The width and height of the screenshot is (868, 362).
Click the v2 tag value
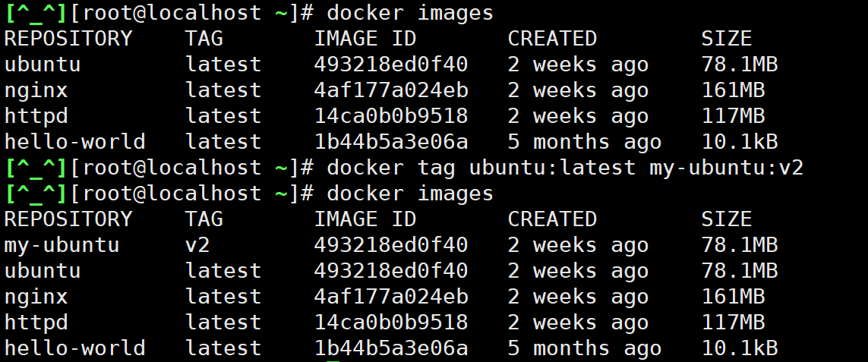pyautogui.click(x=197, y=245)
